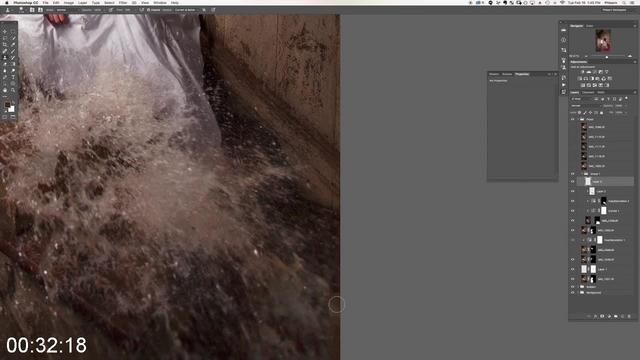This screenshot has width=640, height=360.
Task: Open the Window menu
Action: click(x=160, y=2)
